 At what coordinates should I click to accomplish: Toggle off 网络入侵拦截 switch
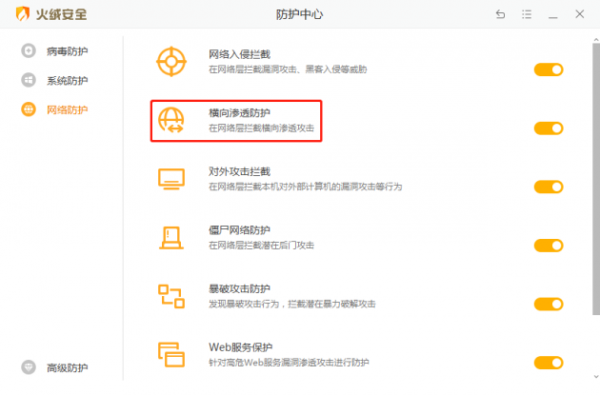click(x=549, y=70)
